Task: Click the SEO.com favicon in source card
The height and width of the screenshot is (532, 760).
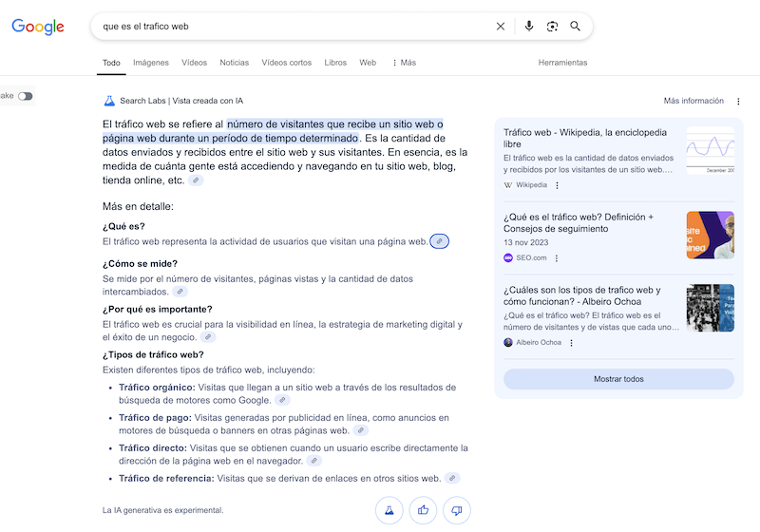Action: pos(508,257)
